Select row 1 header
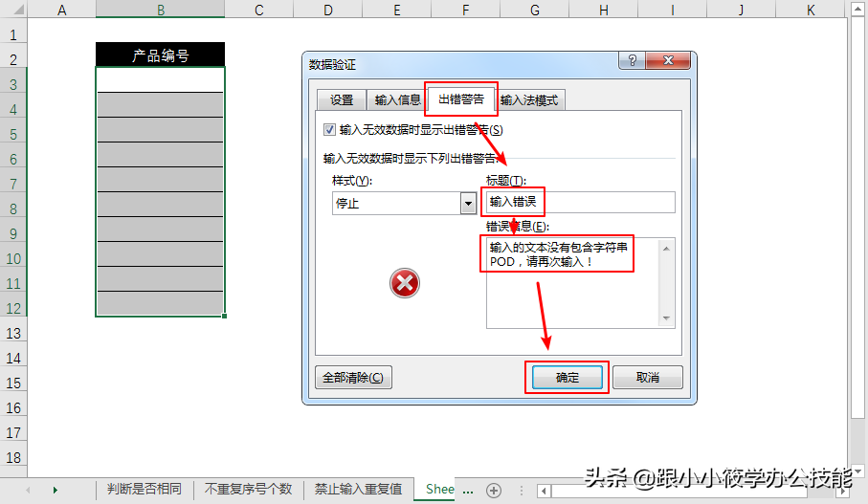Viewport: 868px width, 504px height. [x=13, y=34]
